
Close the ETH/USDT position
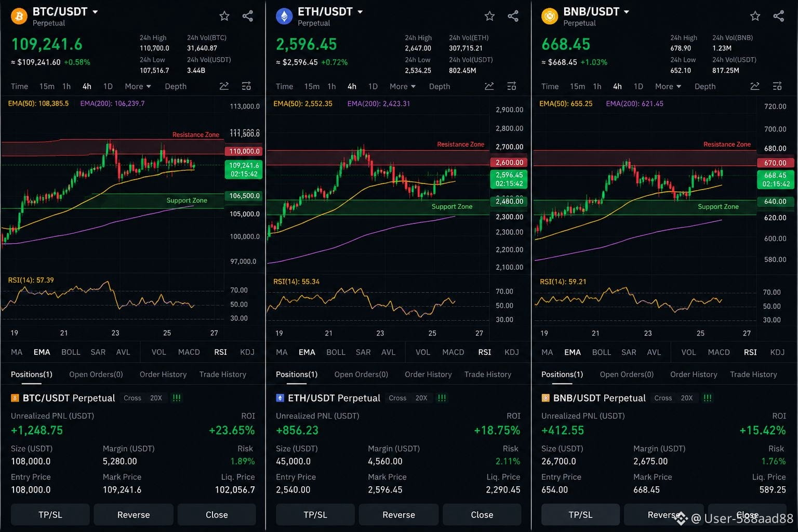click(x=482, y=514)
